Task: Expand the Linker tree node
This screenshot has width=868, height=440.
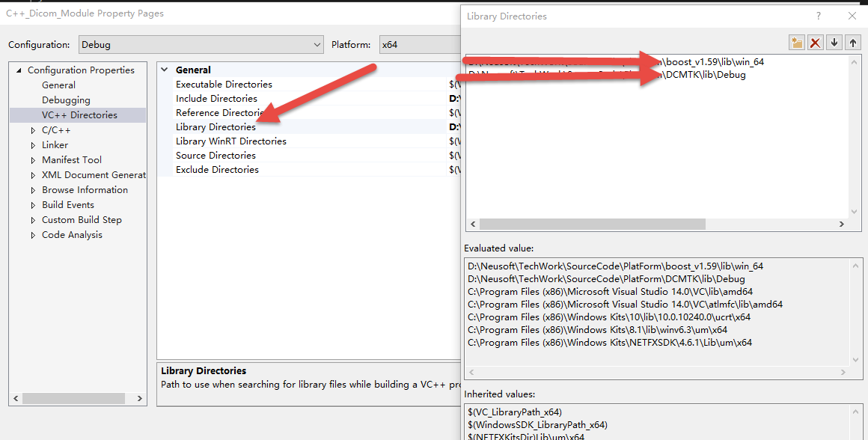Action: pyautogui.click(x=32, y=144)
